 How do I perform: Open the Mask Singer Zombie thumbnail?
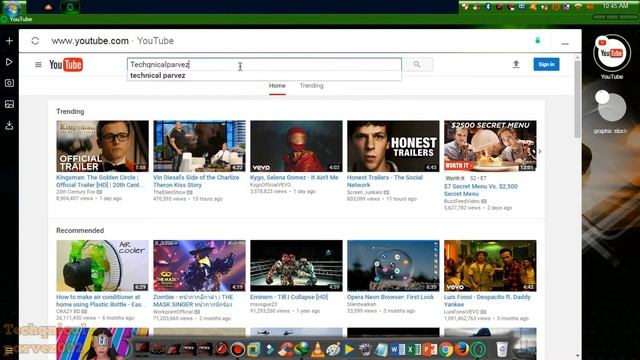(200, 265)
